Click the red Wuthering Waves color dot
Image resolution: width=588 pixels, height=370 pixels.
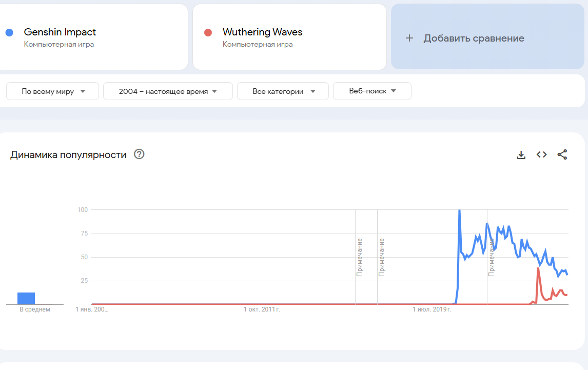(208, 32)
